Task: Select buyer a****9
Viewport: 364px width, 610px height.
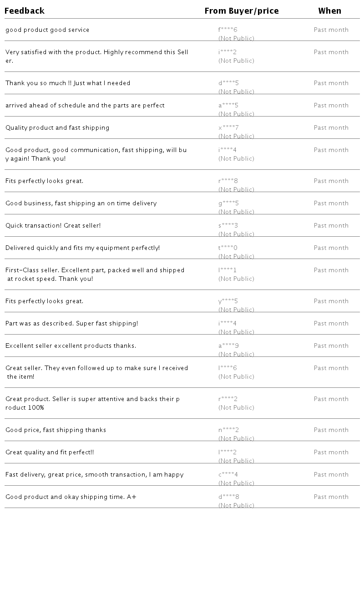Action: point(228,346)
